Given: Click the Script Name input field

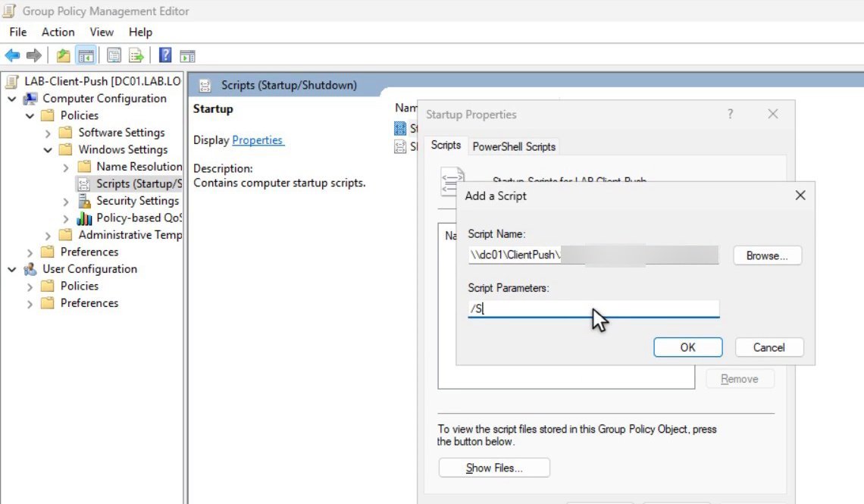Looking at the screenshot, I should pos(593,255).
